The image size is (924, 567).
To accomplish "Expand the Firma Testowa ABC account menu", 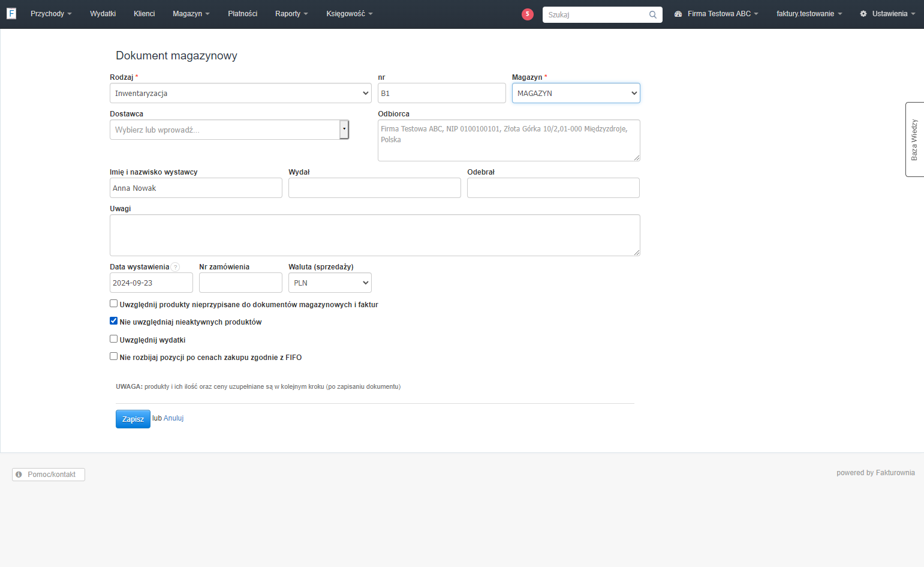I will pyautogui.click(x=717, y=14).
